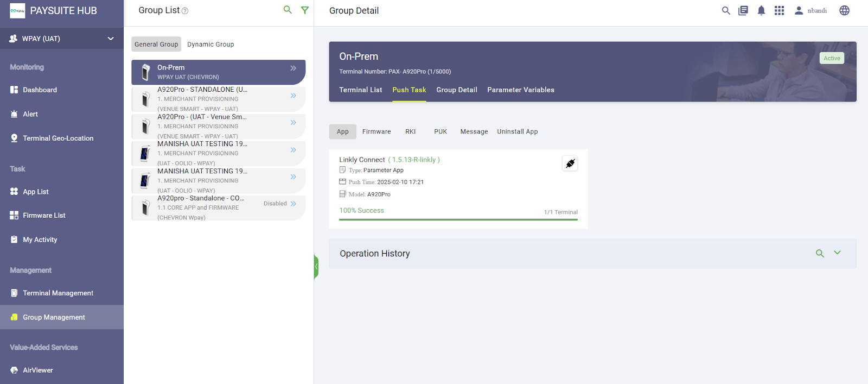Expand the A920Pro - (UAT - Venue Sm... chevron
868x384 pixels.
(293, 123)
